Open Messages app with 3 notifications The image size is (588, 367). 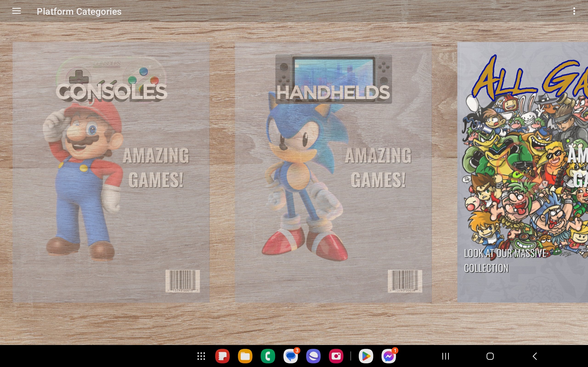[291, 356]
